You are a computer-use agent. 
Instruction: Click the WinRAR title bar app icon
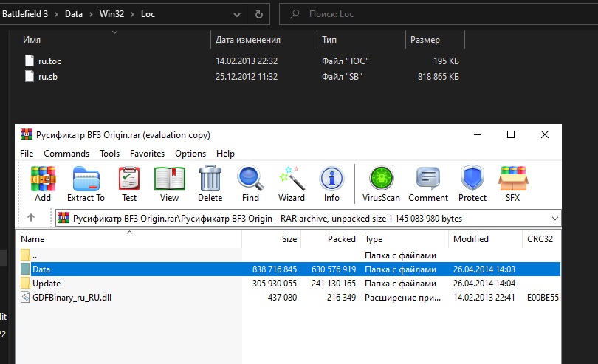27,134
